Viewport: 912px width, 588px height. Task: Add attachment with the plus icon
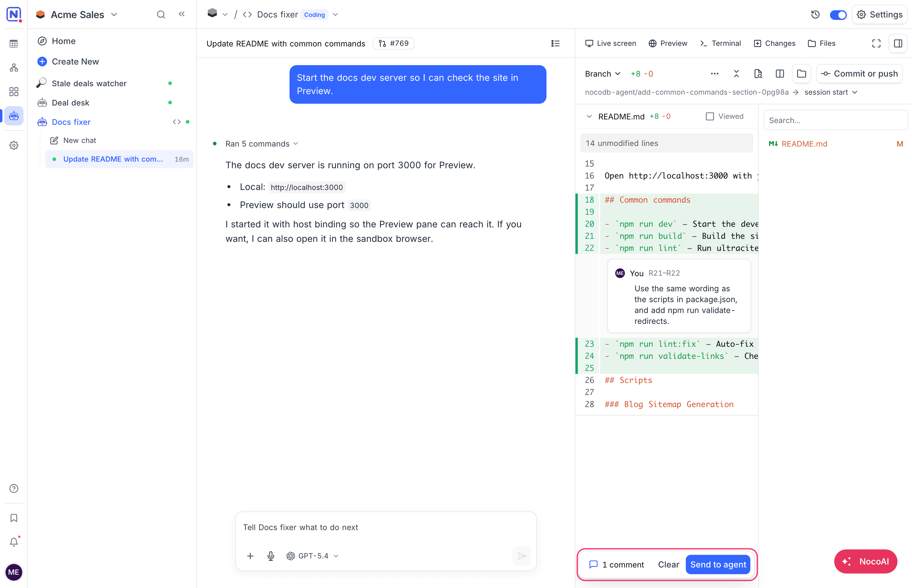coord(250,556)
